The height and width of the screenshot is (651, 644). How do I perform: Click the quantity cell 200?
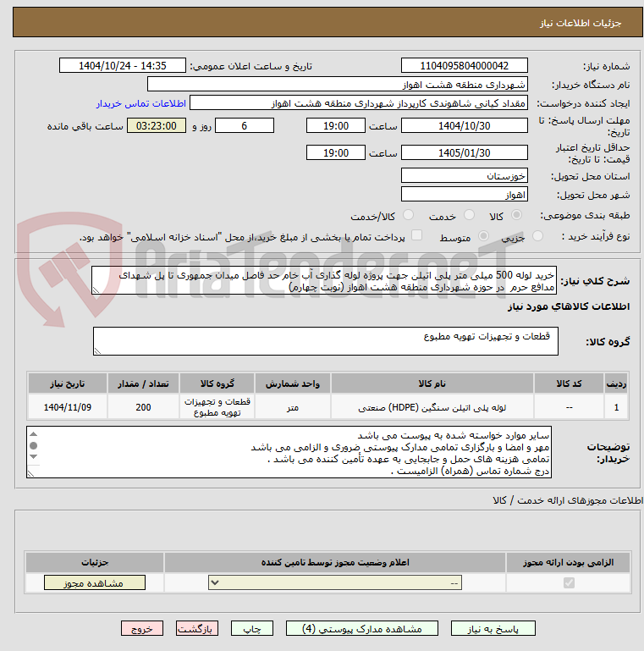tap(143, 407)
